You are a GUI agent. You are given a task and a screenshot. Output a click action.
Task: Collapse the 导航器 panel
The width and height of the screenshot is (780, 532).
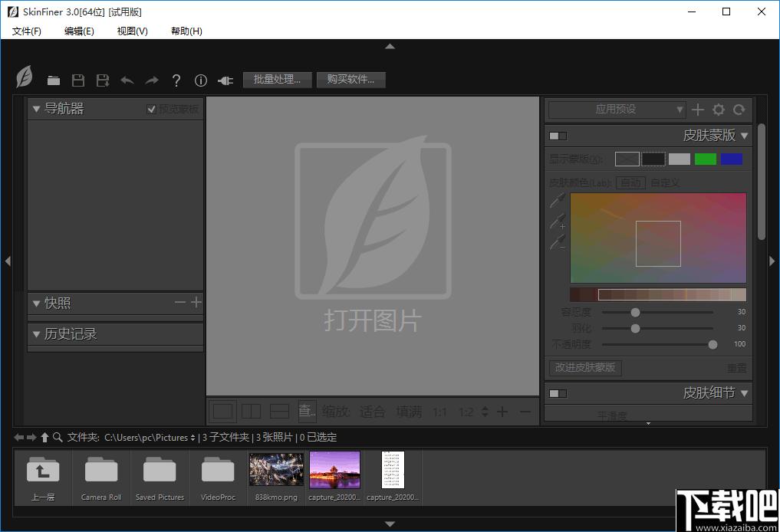coord(36,109)
